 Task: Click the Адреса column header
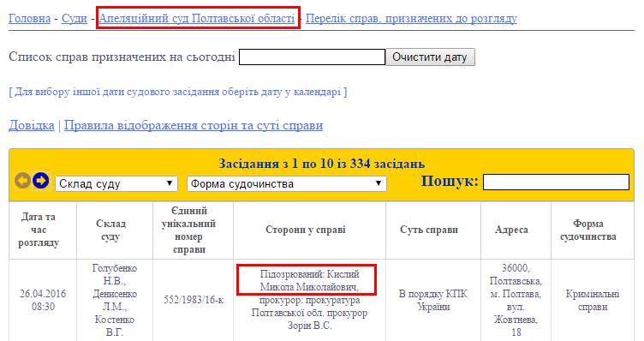click(516, 230)
